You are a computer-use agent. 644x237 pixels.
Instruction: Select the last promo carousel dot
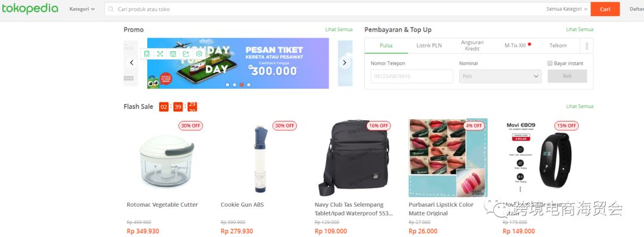[249, 85]
